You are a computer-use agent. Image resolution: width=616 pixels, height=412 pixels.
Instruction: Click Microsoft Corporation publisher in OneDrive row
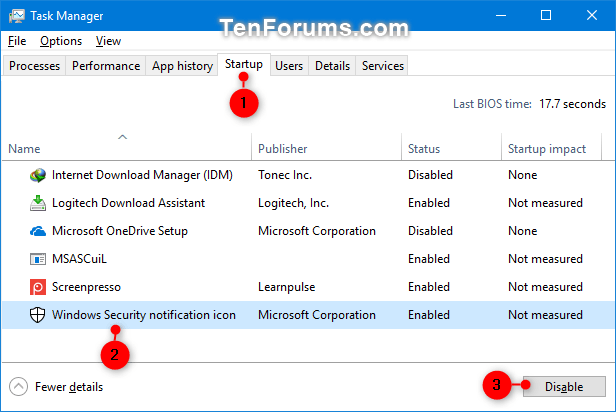tap(317, 231)
